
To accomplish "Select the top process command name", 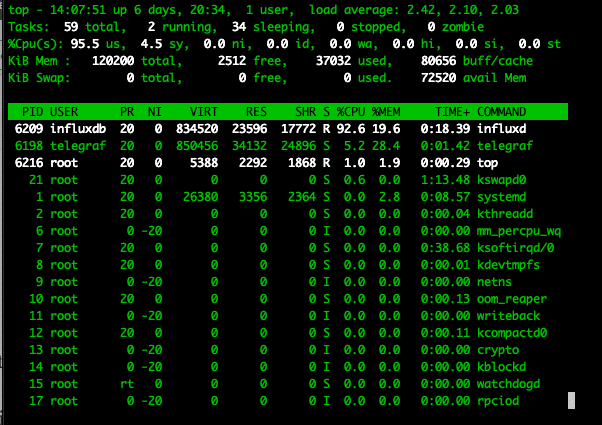I will (487, 163).
